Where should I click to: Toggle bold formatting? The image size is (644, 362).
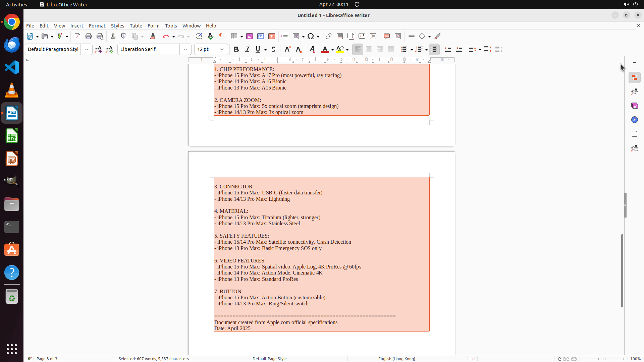236,49
